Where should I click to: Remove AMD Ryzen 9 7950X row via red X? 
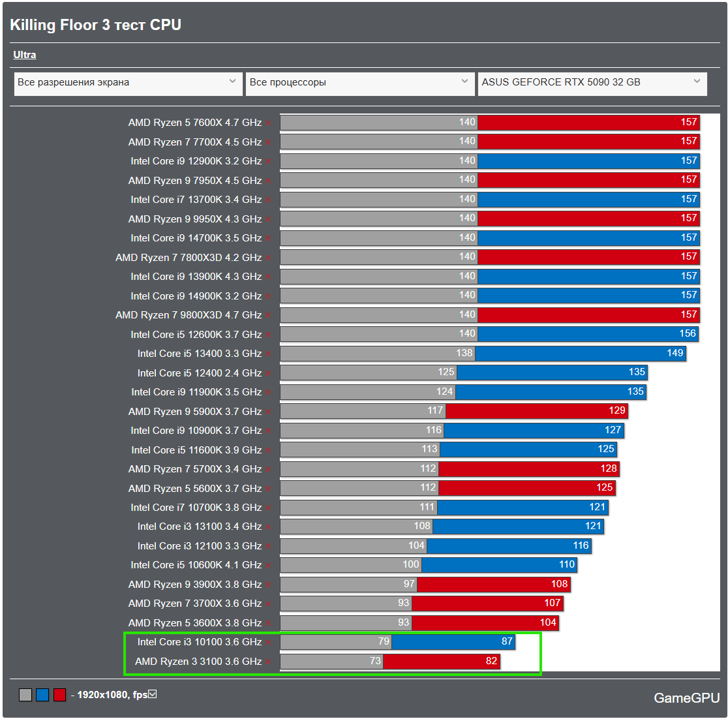point(268,181)
